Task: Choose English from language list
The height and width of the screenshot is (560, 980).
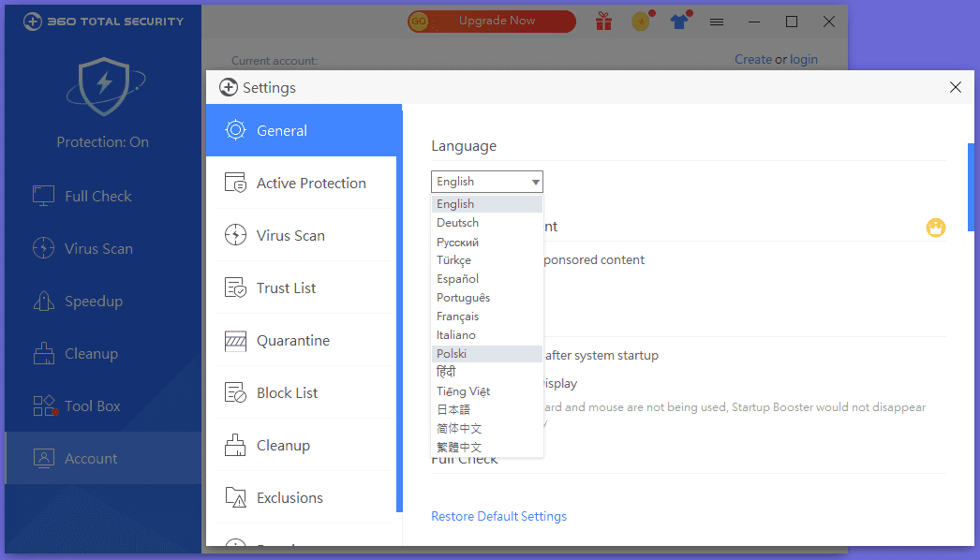Action: [x=487, y=204]
